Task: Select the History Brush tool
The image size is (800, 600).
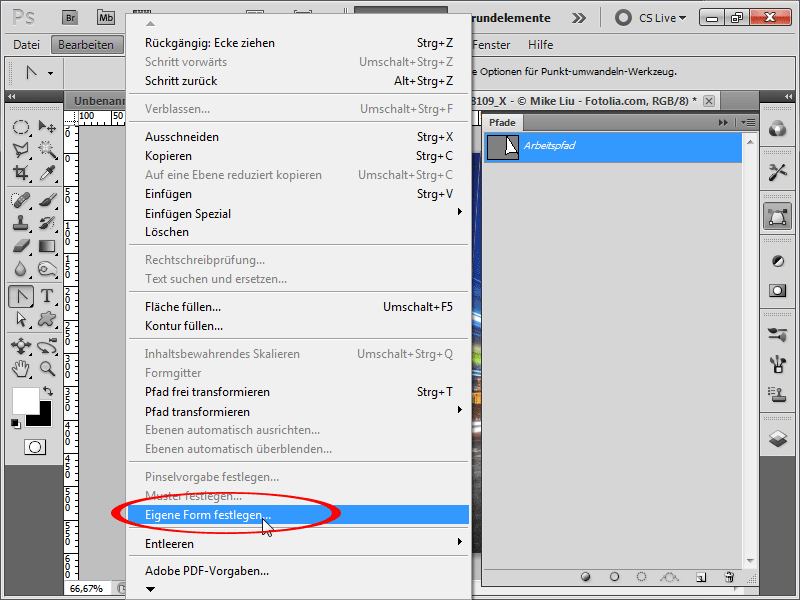Action: [47, 223]
